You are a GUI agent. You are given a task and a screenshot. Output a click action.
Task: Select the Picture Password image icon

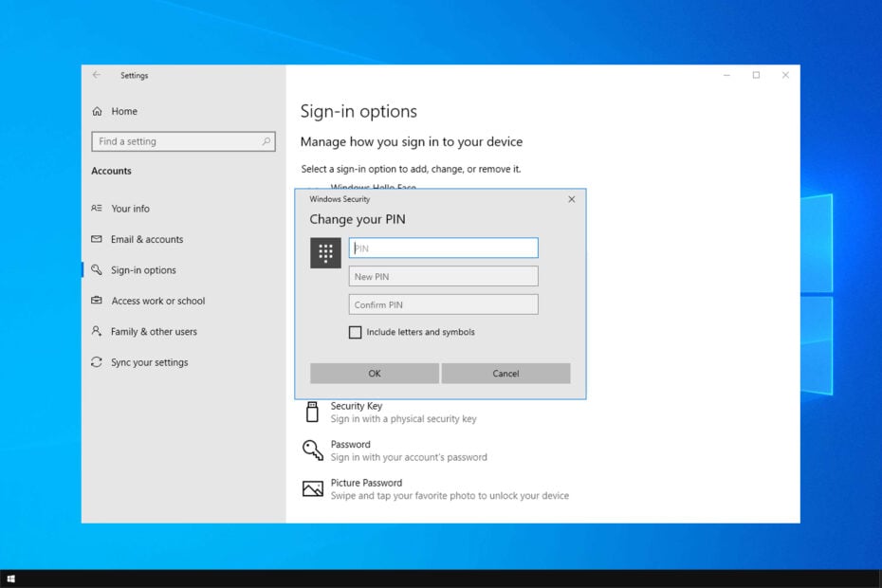pos(313,488)
